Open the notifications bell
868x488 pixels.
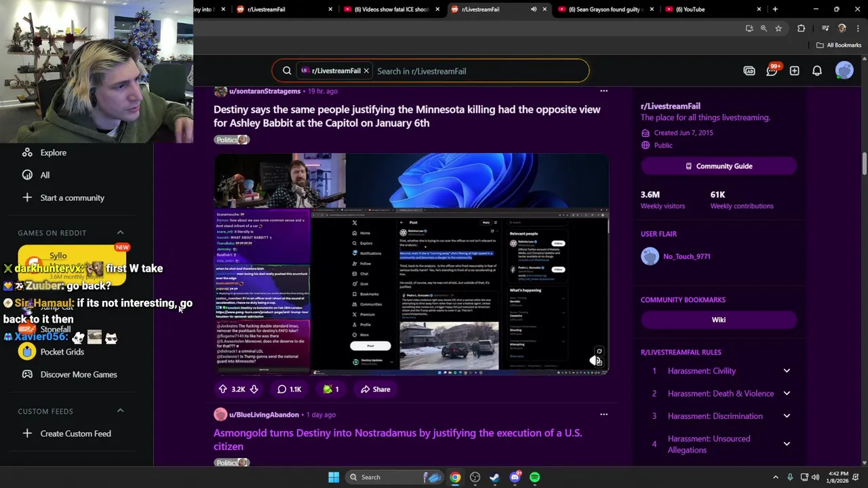(x=817, y=71)
